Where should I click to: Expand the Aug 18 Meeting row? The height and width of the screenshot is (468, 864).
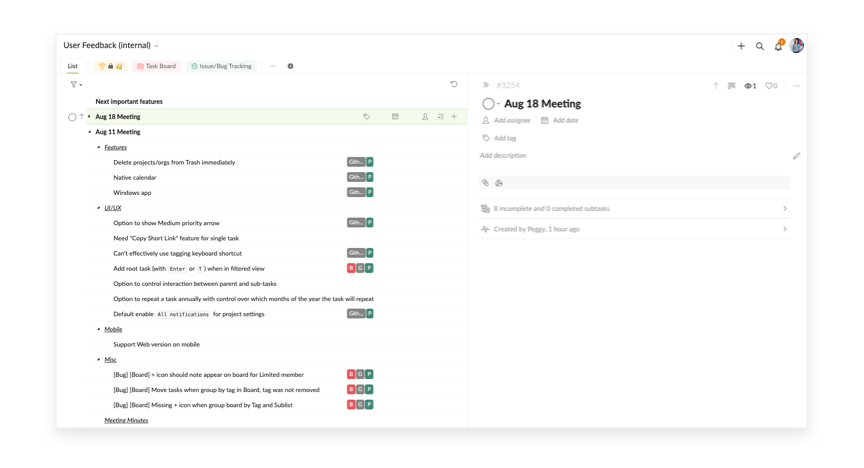[x=89, y=117]
